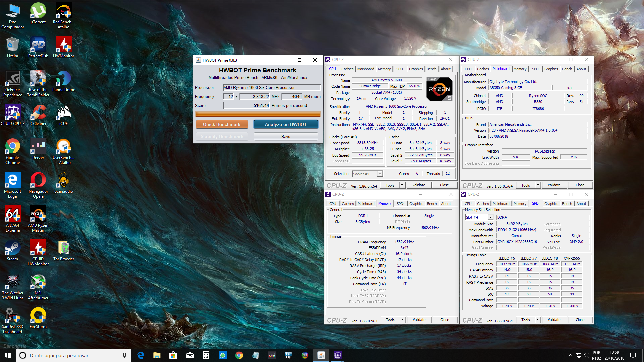Click Close button in CPU-Z Mainboard window
Image resolution: width=644 pixels, height=362 pixels.
pyautogui.click(x=580, y=185)
